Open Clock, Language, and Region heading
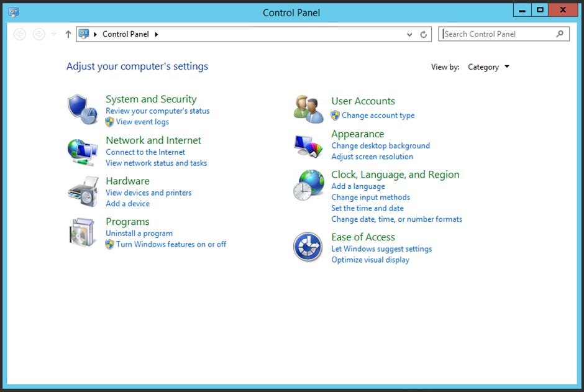 (x=396, y=175)
